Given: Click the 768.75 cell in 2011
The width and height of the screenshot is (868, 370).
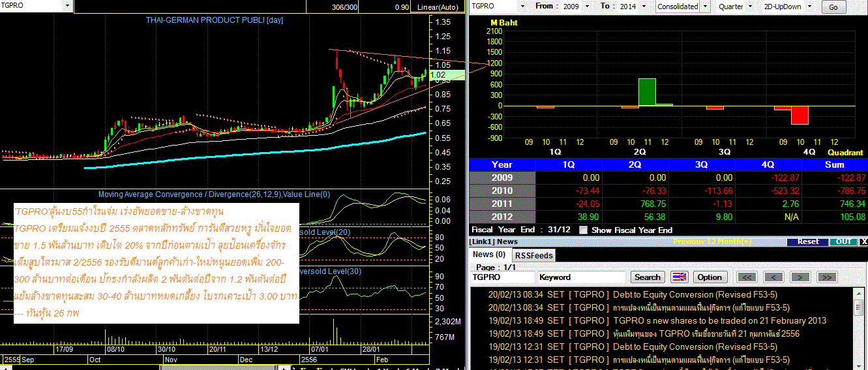Looking at the screenshot, I should [635, 204].
